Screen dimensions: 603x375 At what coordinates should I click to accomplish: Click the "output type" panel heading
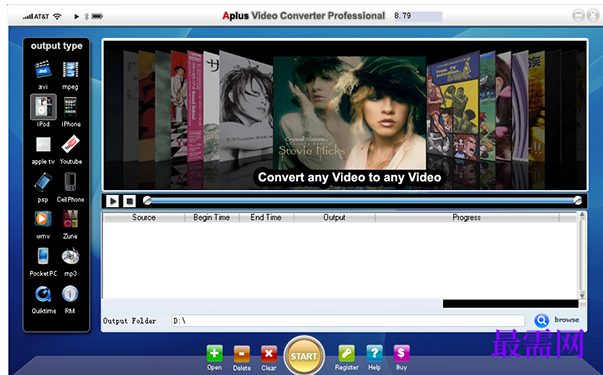coord(57,46)
